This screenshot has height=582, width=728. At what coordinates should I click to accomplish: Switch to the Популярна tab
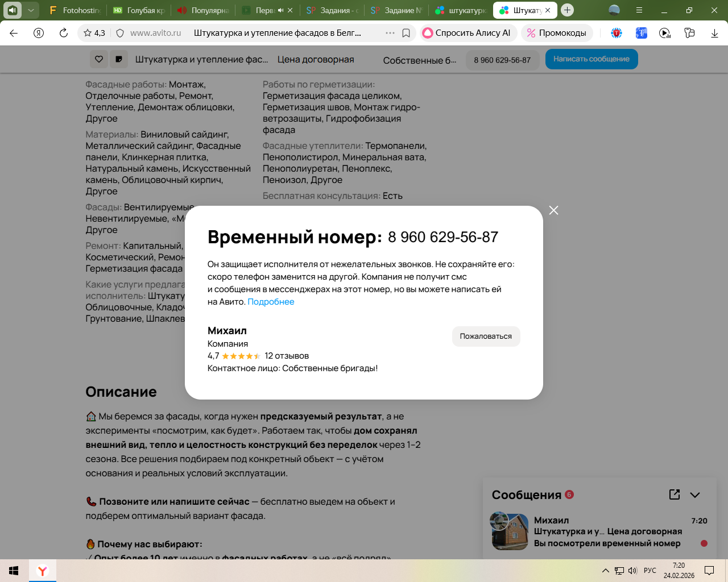click(x=203, y=10)
